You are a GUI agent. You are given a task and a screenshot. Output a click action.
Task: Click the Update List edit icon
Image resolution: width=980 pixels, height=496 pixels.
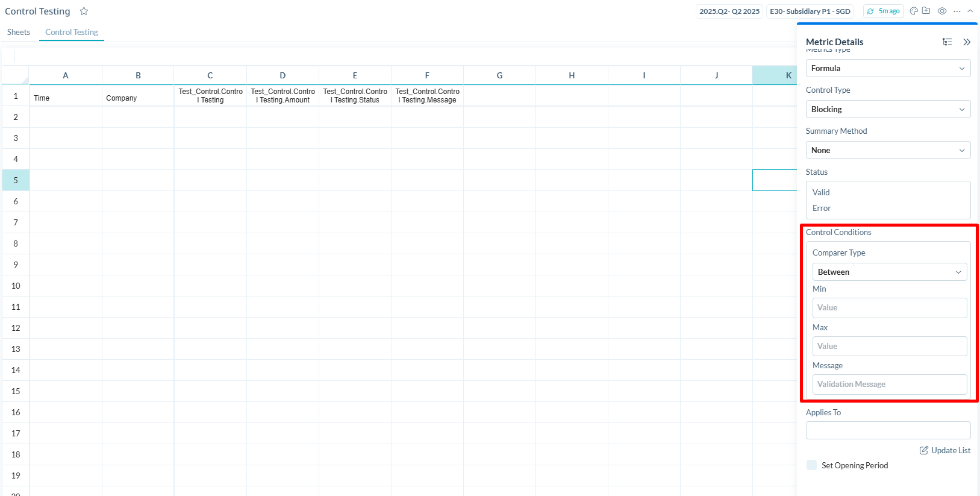tap(924, 450)
